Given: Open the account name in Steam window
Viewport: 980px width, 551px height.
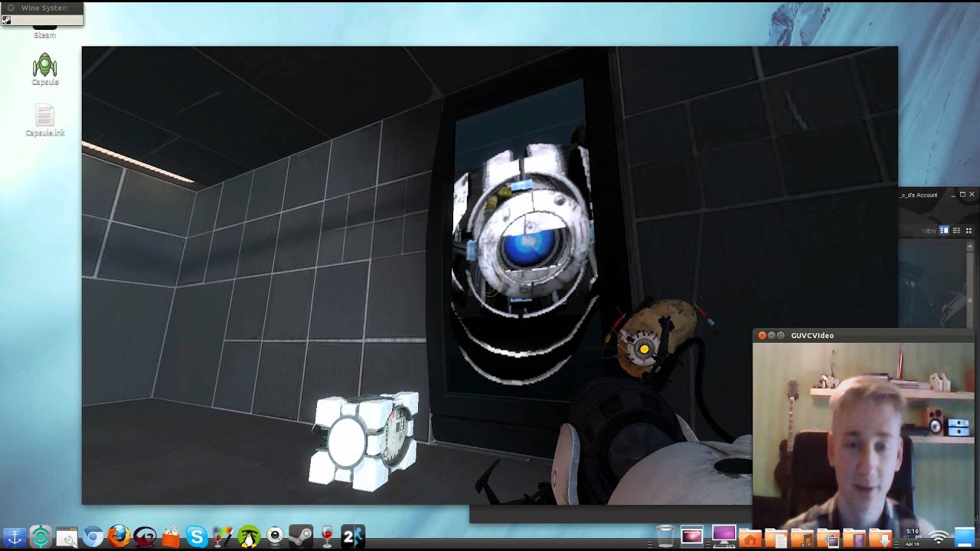Looking at the screenshot, I should pyautogui.click(x=919, y=195).
